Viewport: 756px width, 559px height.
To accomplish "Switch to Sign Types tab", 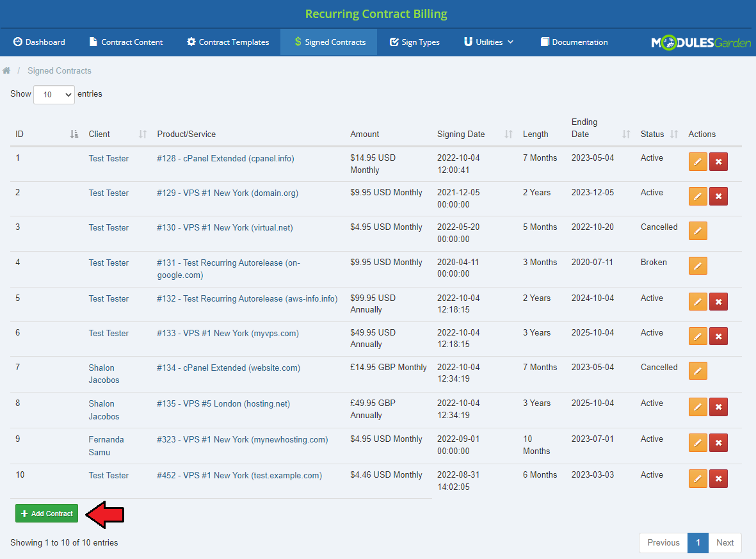I will point(414,42).
